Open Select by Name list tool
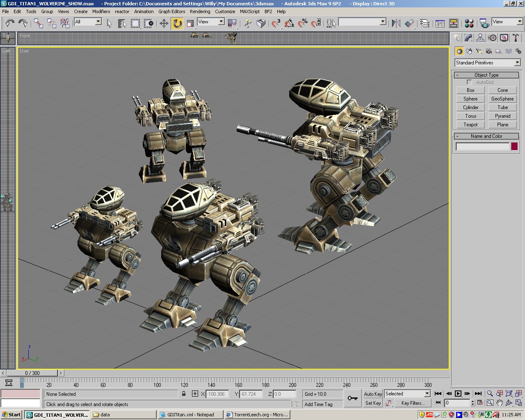Image resolution: width=525 pixels, height=420 pixels. tap(122, 23)
